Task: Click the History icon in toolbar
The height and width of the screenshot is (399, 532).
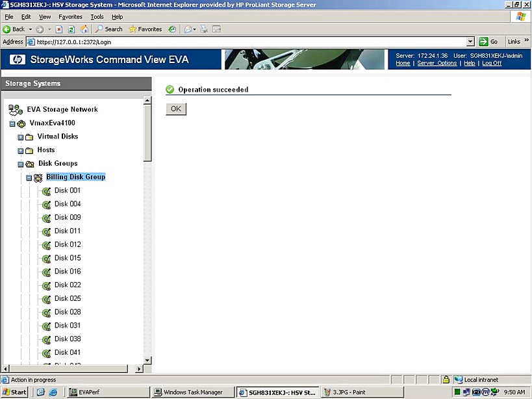Action: point(172,29)
